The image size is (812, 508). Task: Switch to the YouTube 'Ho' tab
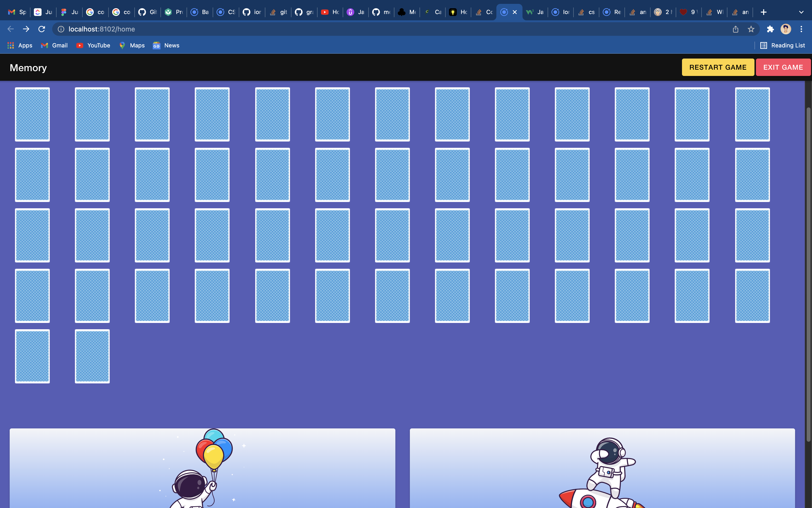click(x=330, y=12)
